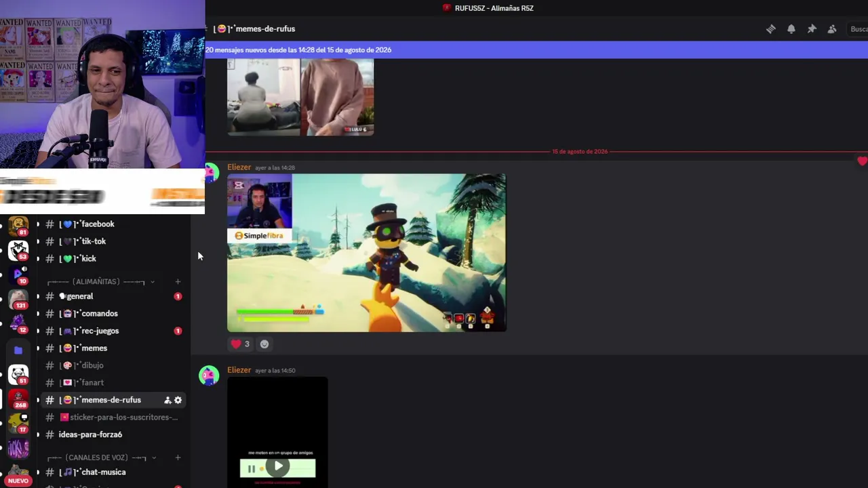The width and height of the screenshot is (868, 488).
Task: Open server icon with 10 badge
Action: (18, 274)
